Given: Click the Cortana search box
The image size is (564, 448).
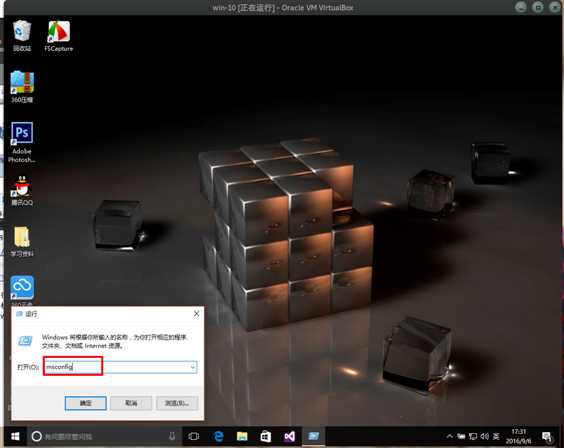Looking at the screenshot, I should [104, 436].
